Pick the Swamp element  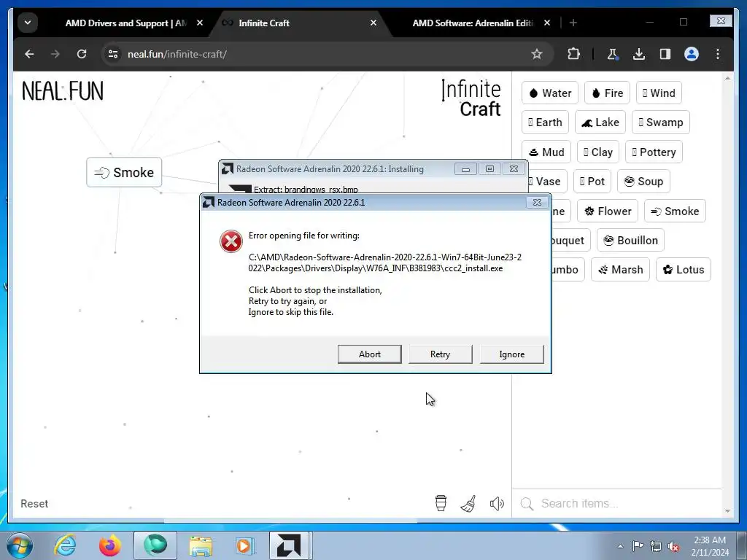[x=661, y=122]
